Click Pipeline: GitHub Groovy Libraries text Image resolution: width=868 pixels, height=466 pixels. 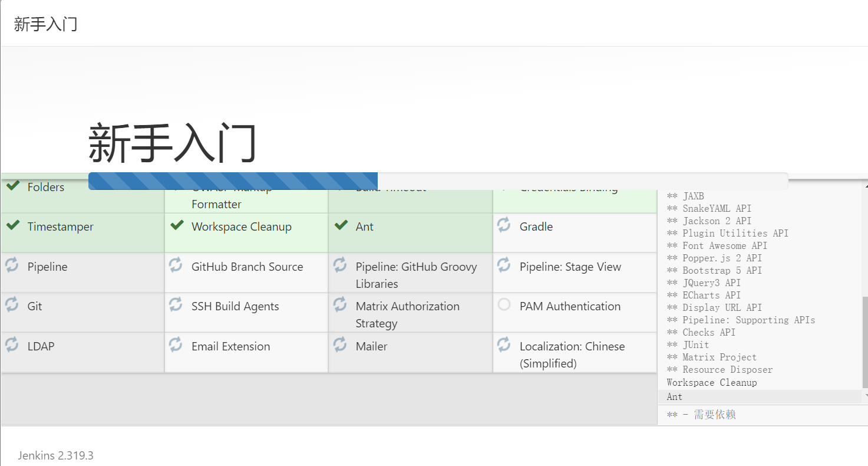(x=416, y=275)
